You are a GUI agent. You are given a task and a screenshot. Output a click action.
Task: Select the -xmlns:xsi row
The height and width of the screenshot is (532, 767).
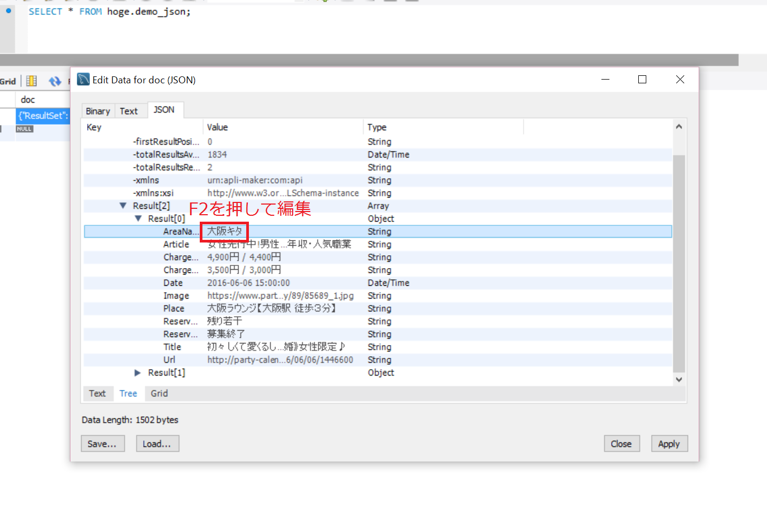378,193
